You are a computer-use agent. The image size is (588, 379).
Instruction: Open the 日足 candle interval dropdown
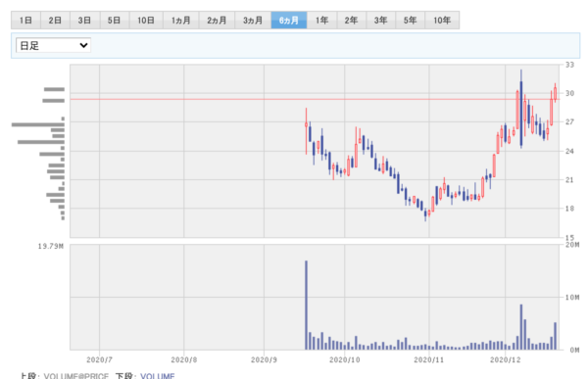point(53,45)
